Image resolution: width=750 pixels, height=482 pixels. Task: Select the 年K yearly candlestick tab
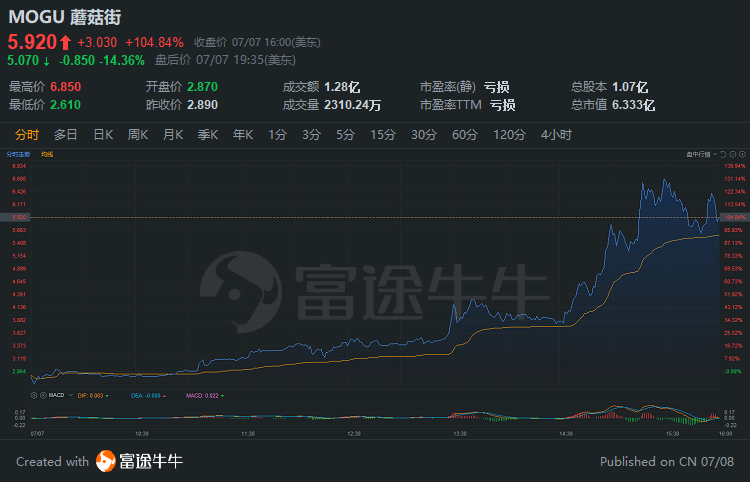[243, 135]
